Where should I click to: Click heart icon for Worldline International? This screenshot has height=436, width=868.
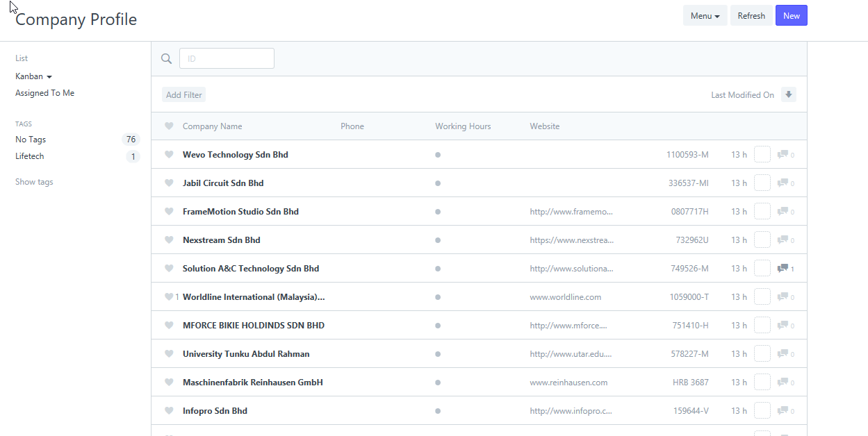[x=169, y=297]
